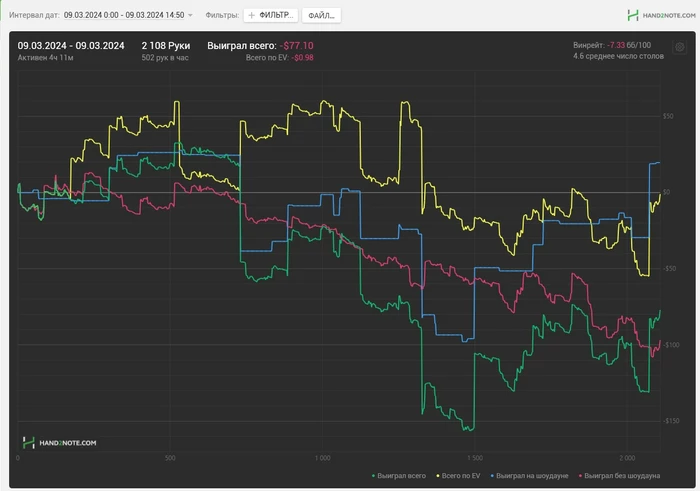Click the 09.03.2024 - 09.03.2024 session header
Image resolution: width=700 pixels, height=491 pixels.
point(71,45)
